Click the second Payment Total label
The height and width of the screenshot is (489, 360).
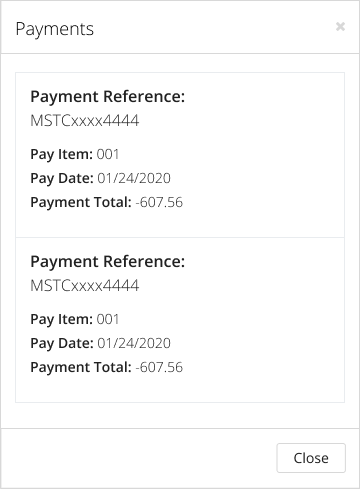[x=81, y=367]
